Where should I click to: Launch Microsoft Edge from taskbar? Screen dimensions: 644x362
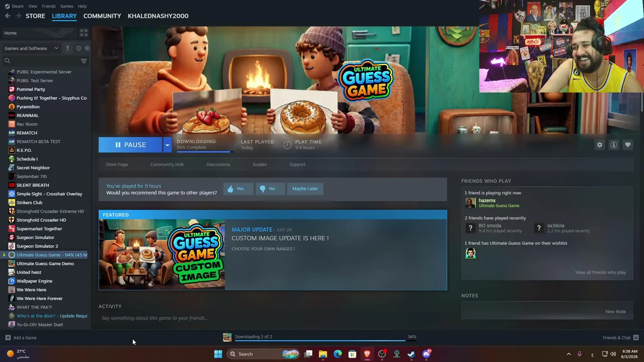(338, 354)
